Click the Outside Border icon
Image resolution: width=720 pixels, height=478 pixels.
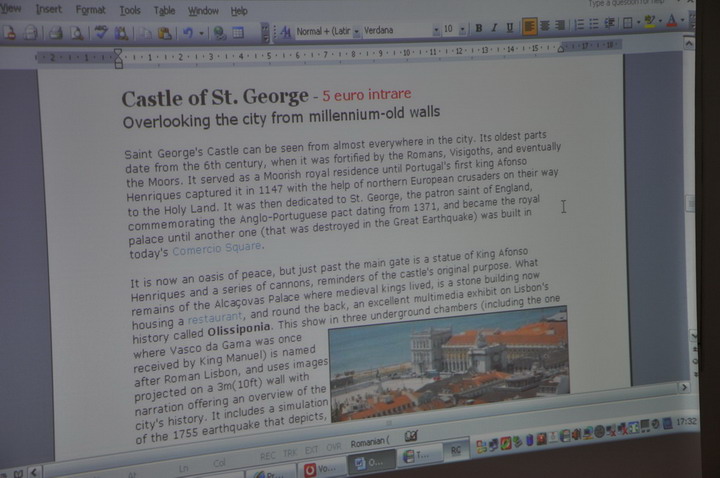(x=628, y=23)
